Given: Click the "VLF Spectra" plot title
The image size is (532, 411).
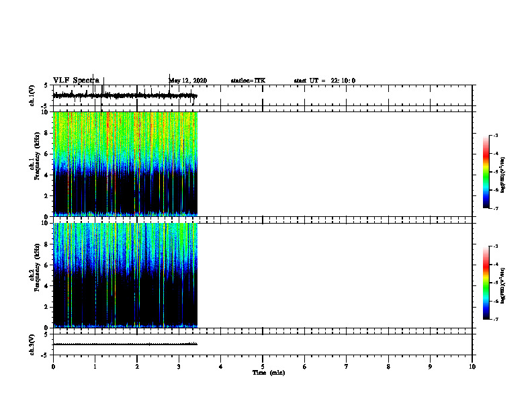Looking at the screenshot, I should 76,81.
